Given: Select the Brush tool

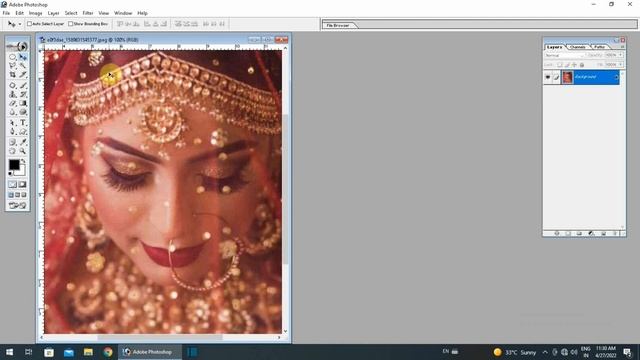Looking at the screenshot, I should 23,86.
